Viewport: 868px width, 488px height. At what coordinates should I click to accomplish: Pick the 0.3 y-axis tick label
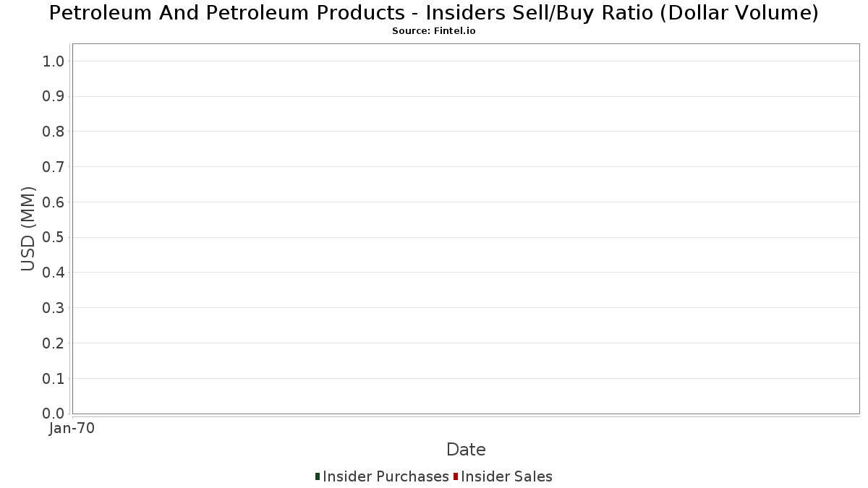(x=54, y=308)
